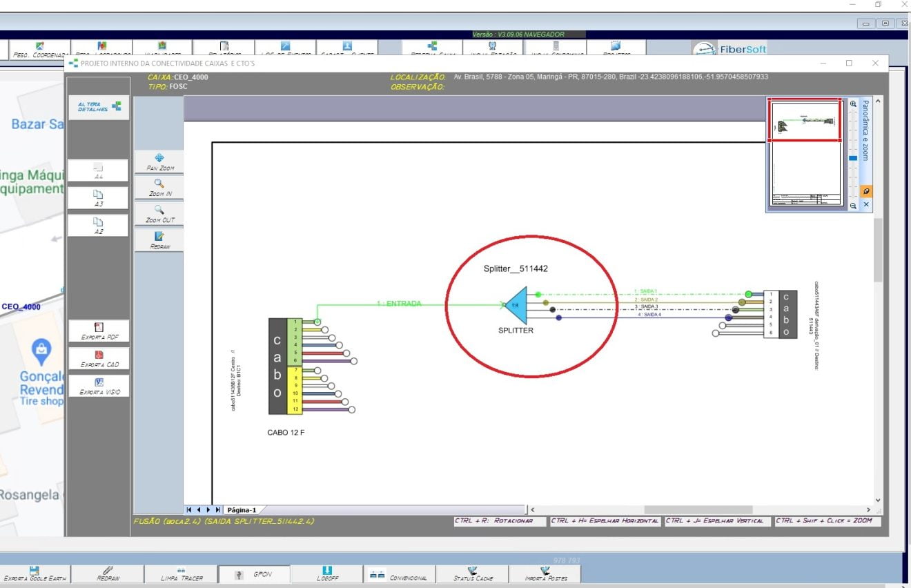This screenshot has height=588, width=911.
Task: Open the Página-1 sheet tab
Action: 242,509
